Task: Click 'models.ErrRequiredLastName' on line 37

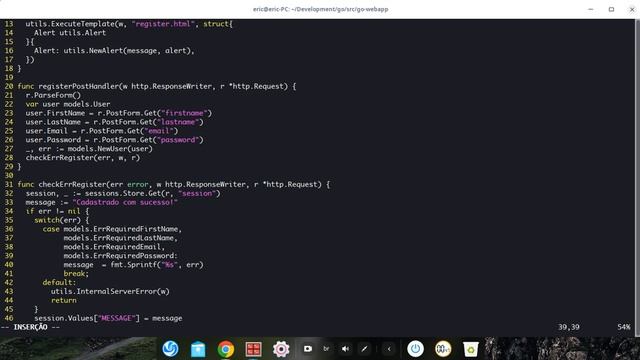Action: (119, 238)
